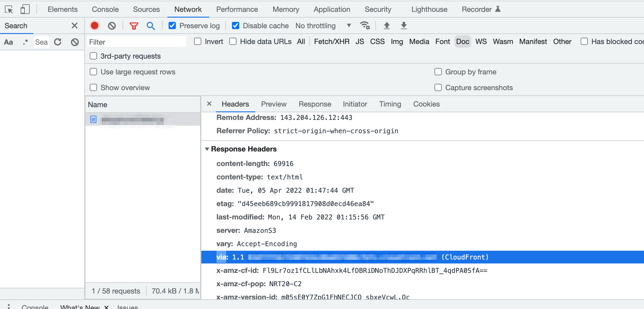Enable the Hide data URLs checkbox
Image resolution: width=644 pixels, height=309 pixels.
pyautogui.click(x=233, y=41)
